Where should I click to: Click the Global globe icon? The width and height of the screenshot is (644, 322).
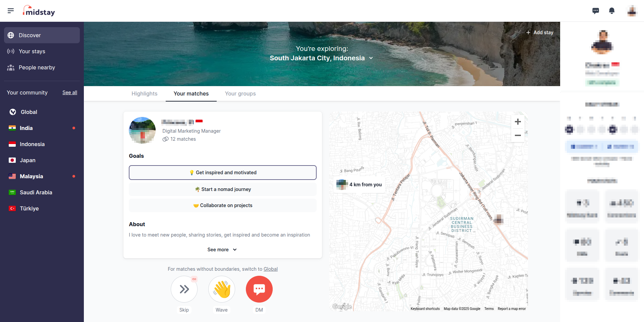point(13,112)
